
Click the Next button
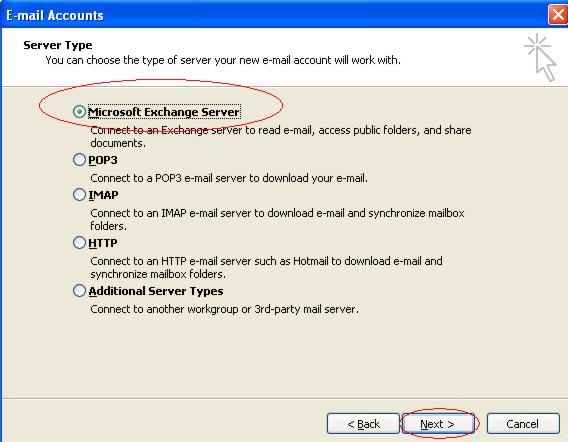pos(438,424)
